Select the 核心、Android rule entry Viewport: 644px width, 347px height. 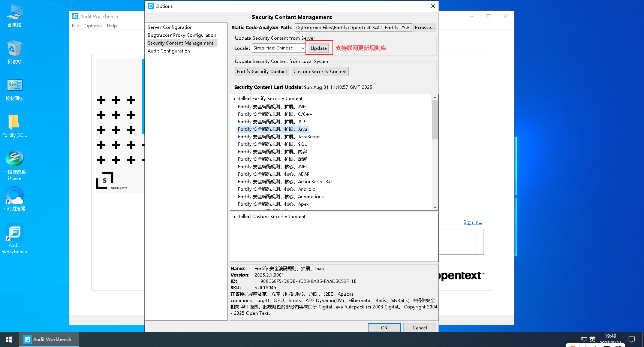277,189
